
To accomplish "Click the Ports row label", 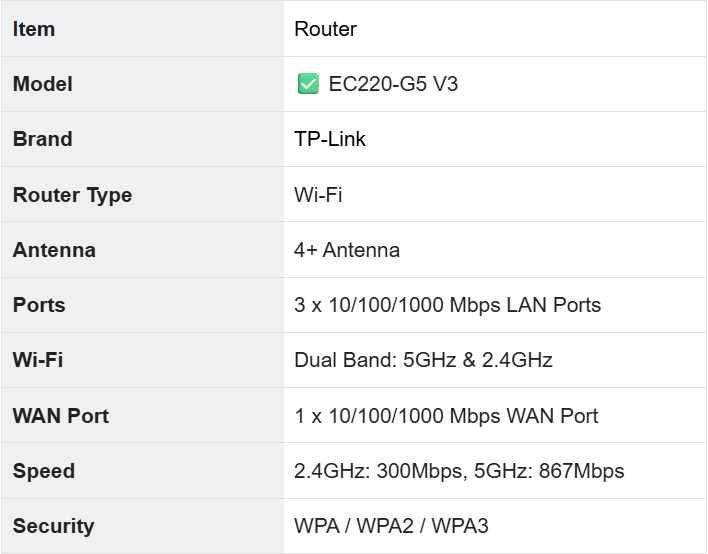I will 40,305.
